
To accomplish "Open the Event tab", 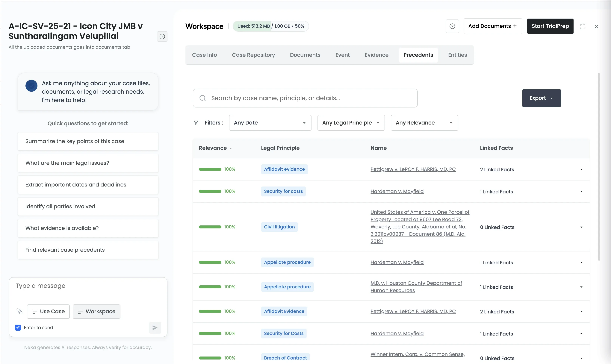I will [x=342, y=55].
